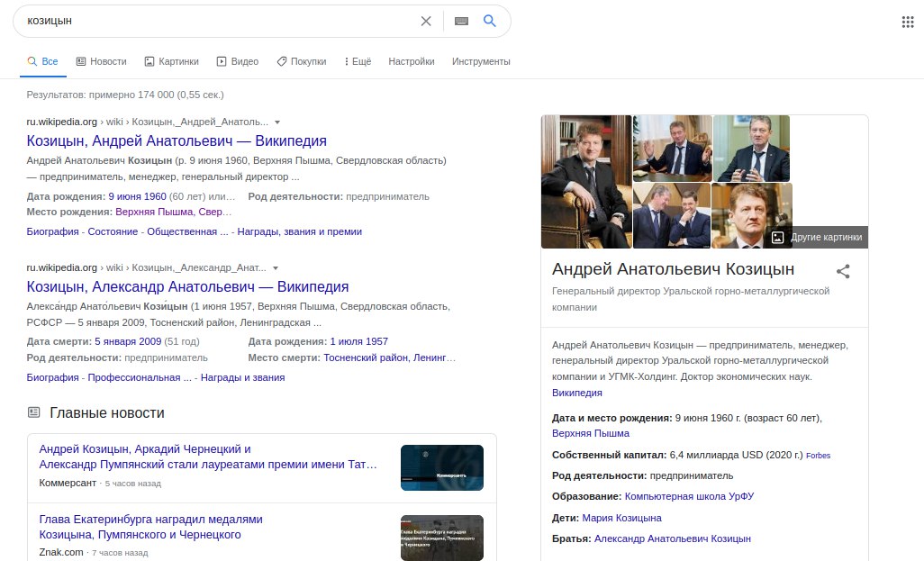This screenshot has height=561, width=924.
Task: Click the 1 июля 1957 birth date link
Action: pos(358,341)
